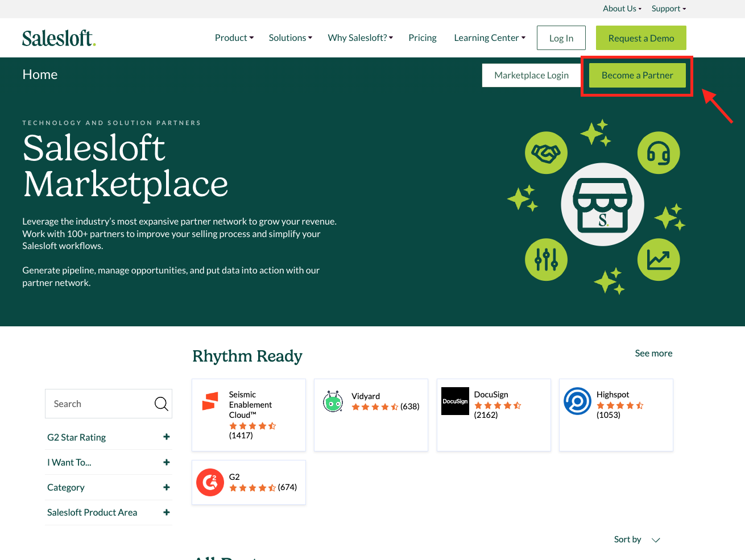Open the Solutions menu dropdown
Image resolution: width=745 pixels, height=560 pixels.
click(x=291, y=38)
